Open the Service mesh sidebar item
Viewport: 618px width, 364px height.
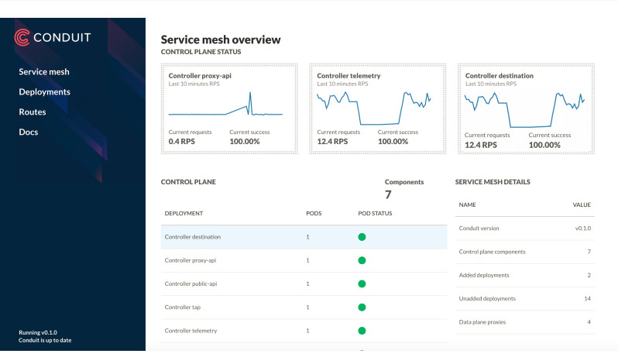point(44,72)
